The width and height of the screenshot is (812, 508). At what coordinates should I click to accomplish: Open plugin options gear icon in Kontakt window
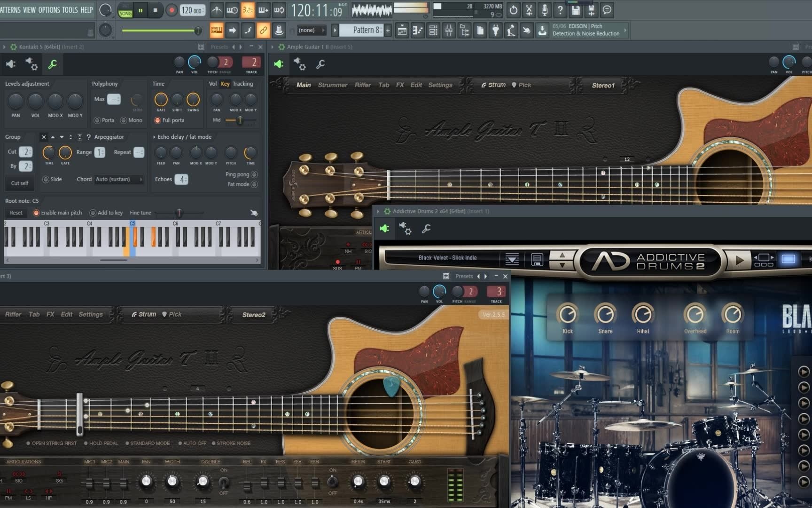coord(31,64)
